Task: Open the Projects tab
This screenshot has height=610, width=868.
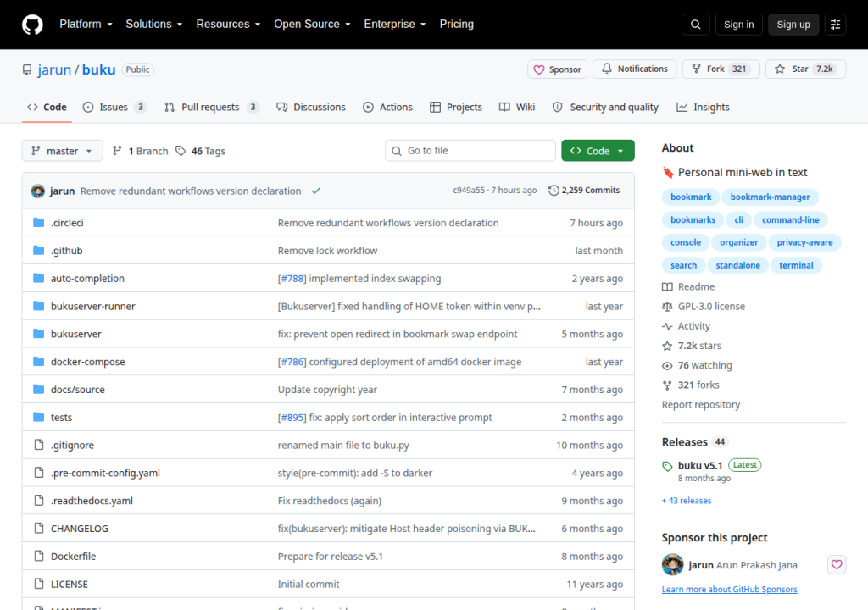Action: 456,107
